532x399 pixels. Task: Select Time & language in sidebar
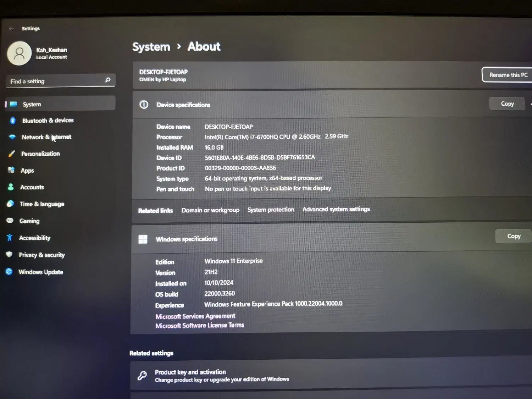42,204
